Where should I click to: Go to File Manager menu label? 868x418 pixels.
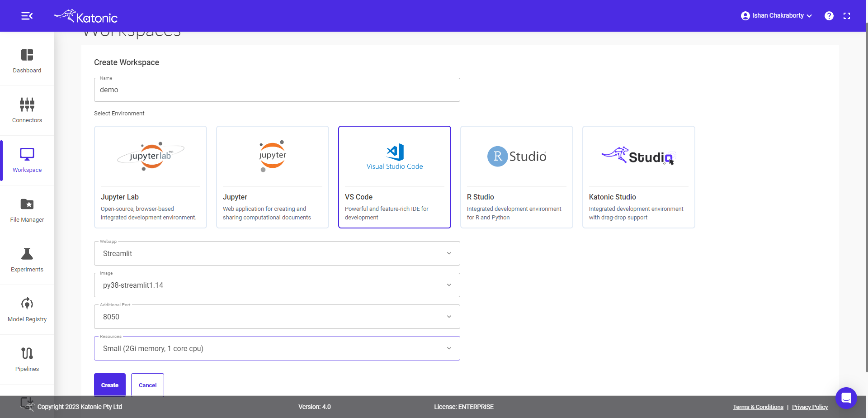[x=27, y=220]
